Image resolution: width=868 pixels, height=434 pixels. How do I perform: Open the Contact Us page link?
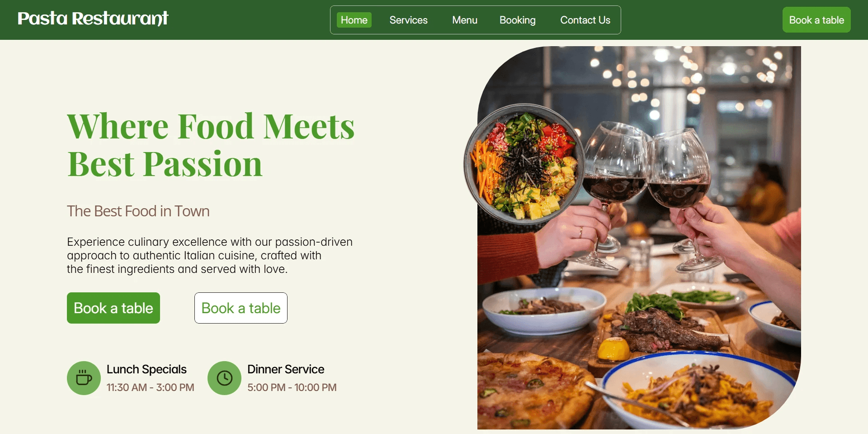585,20
